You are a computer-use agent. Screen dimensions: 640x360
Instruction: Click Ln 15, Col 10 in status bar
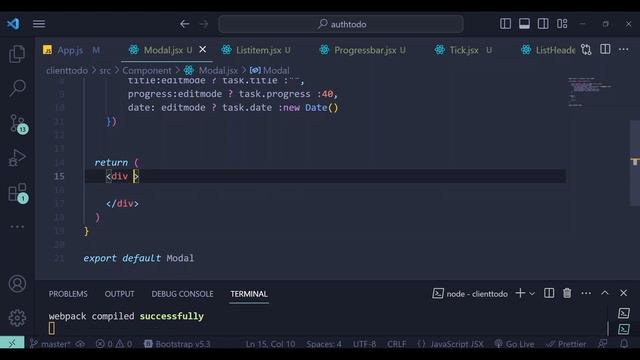click(x=270, y=344)
